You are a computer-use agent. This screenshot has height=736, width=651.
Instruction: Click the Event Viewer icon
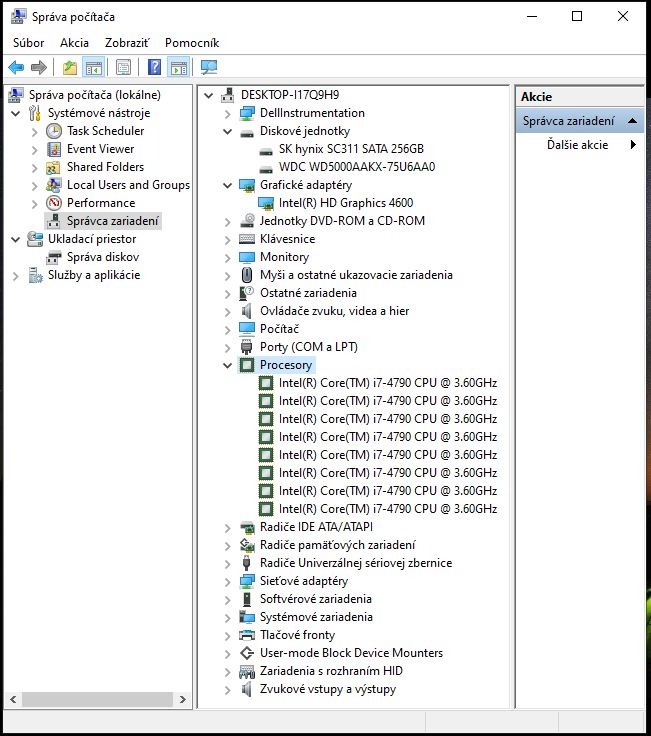tap(54, 149)
